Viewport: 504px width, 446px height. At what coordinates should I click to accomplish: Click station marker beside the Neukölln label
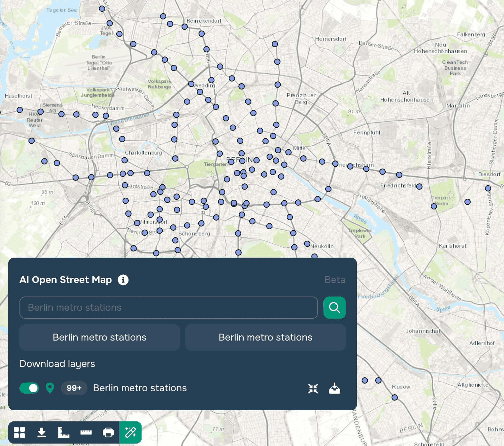(x=307, y=244)
